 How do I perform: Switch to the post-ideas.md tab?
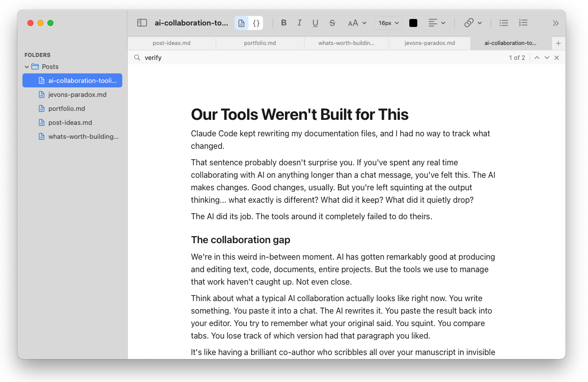[x=171, y=43]
